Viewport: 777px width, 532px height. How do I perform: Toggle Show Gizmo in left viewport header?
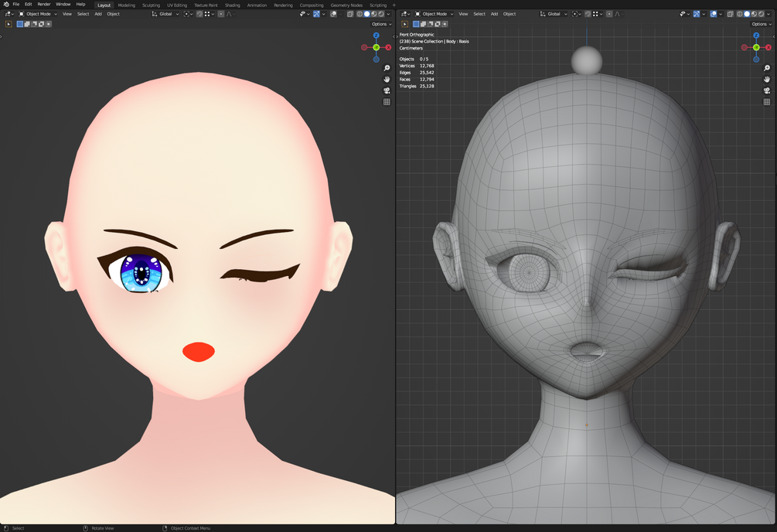(316, 13)
